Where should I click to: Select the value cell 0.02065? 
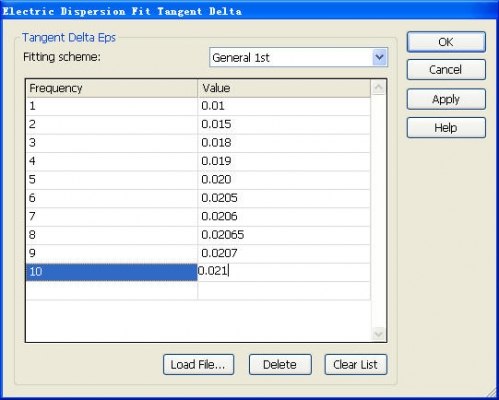(284, 235)
